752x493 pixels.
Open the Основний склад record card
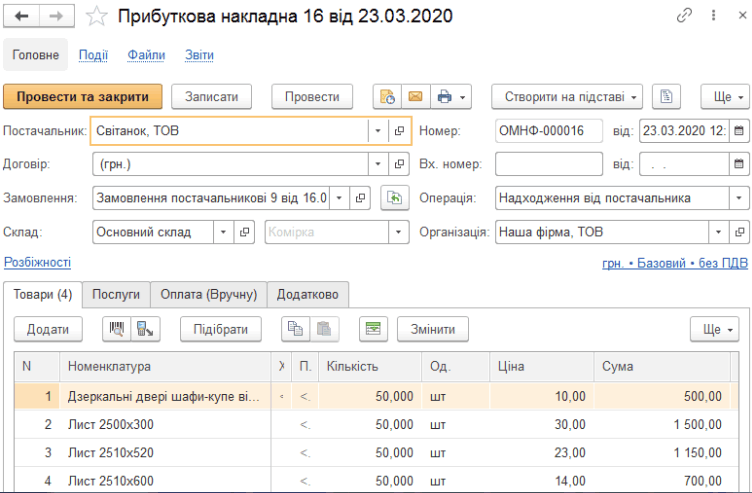tap(244, 232)
